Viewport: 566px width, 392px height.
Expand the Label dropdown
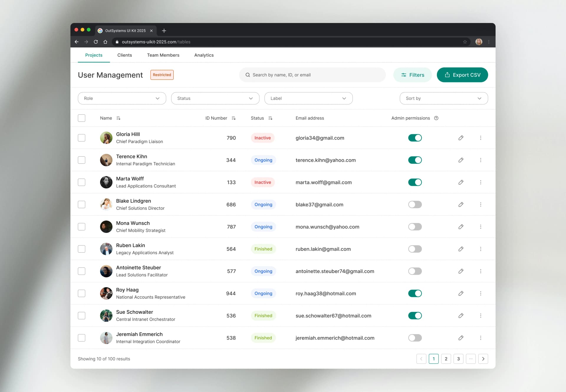309,98
